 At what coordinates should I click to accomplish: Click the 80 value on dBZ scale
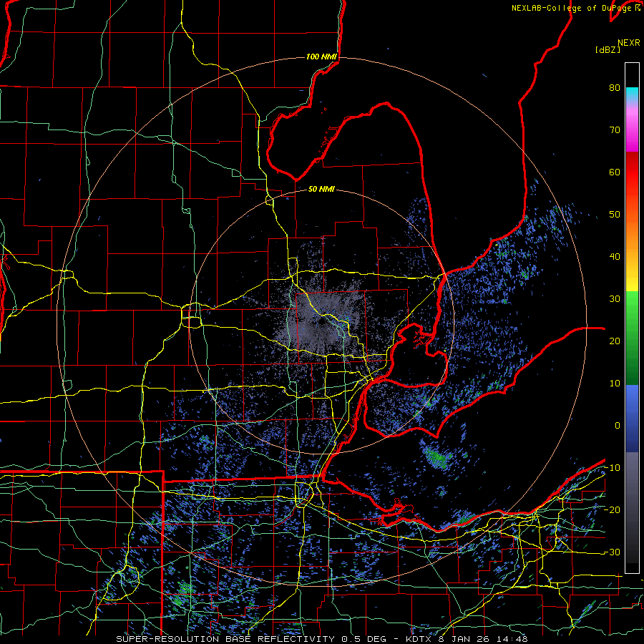615,88
